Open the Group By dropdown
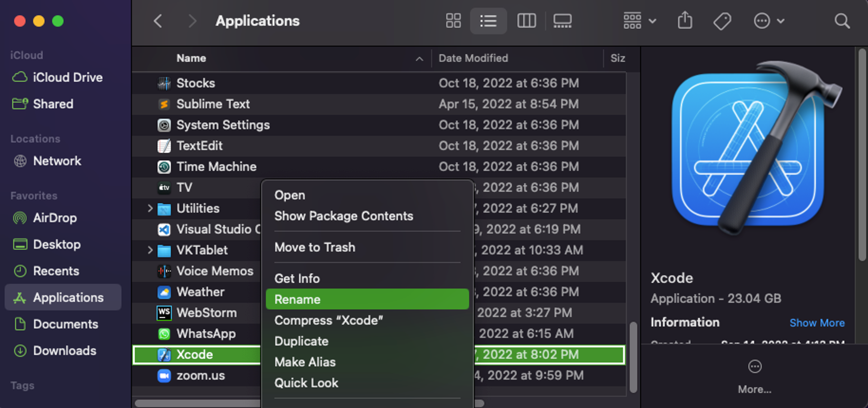Image resolution: width=868 pixels, height=408 pixels. point(639,21)
